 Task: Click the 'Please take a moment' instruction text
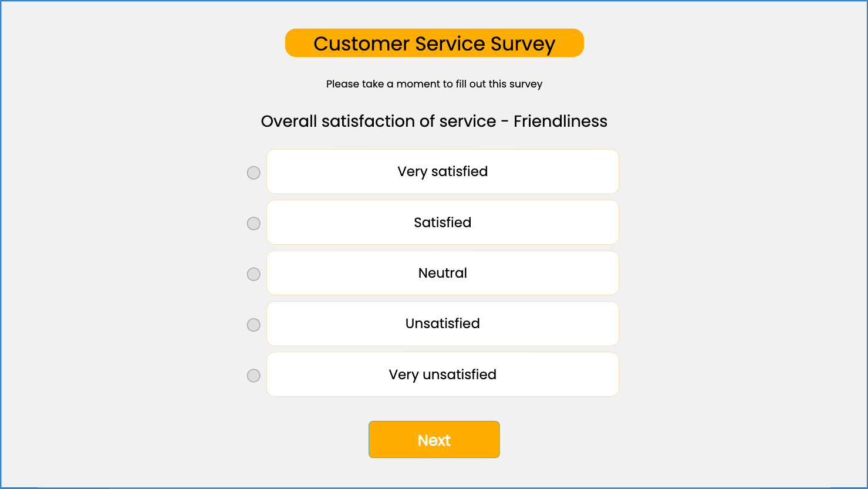pos(434,84)
